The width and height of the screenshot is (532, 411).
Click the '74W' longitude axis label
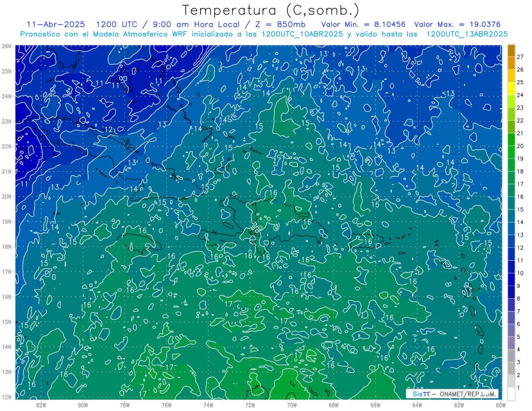208,404
